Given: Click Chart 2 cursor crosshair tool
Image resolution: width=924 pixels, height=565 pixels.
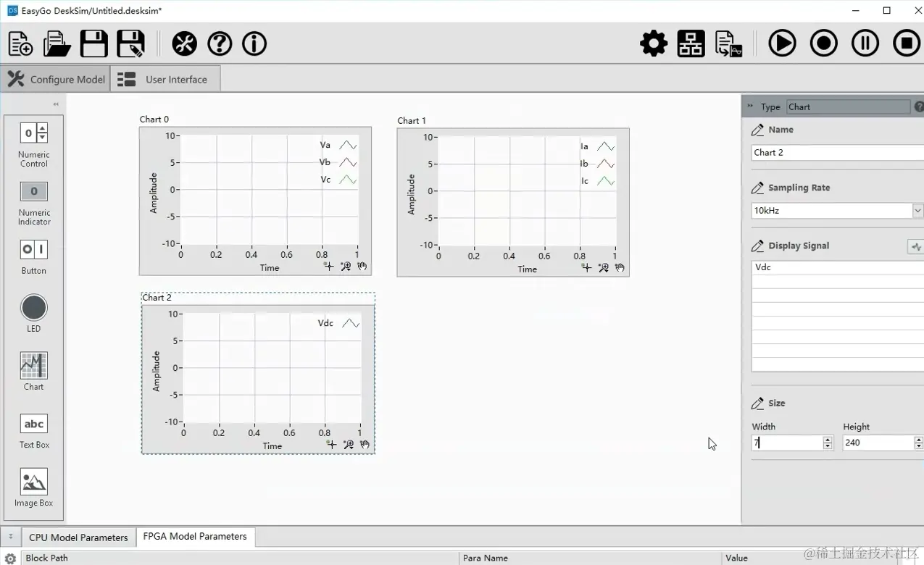Looking at the screenshot, I should pyautogui.click(x=331, y=445).
